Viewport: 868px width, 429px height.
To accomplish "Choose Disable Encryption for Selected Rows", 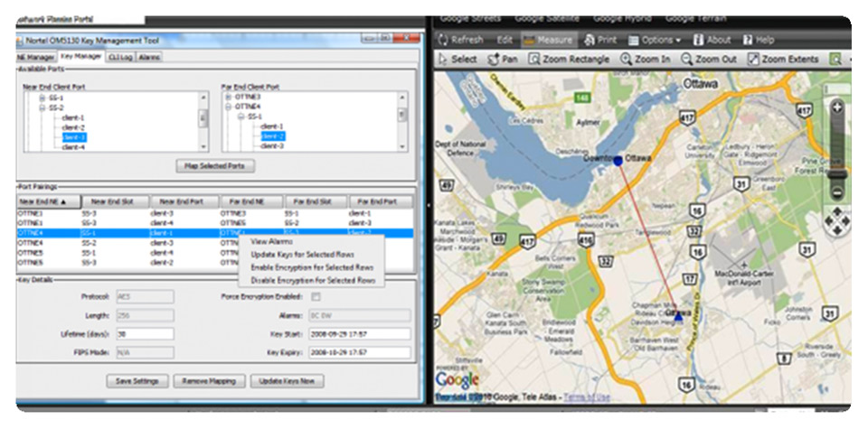I will (314, 280).
